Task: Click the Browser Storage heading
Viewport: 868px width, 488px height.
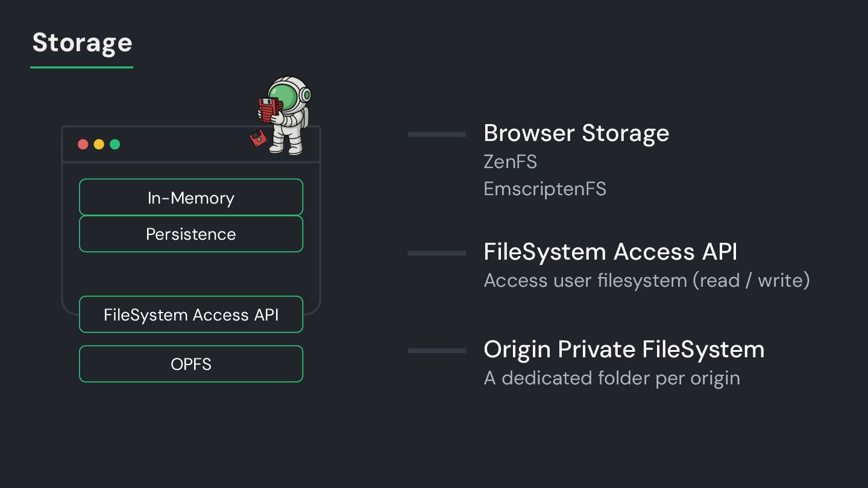Action: point(576,133)
